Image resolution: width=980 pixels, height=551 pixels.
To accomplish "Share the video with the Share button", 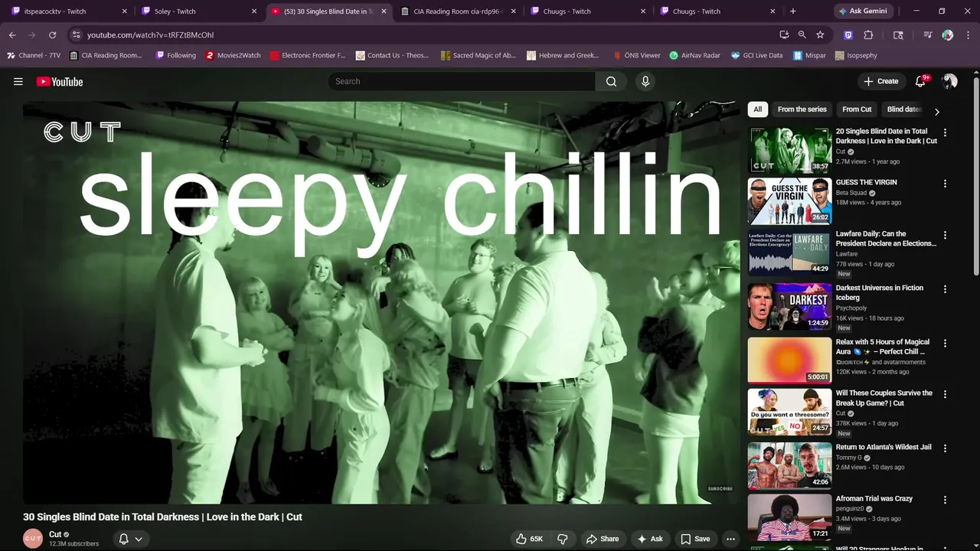I will tap(603, 539).
